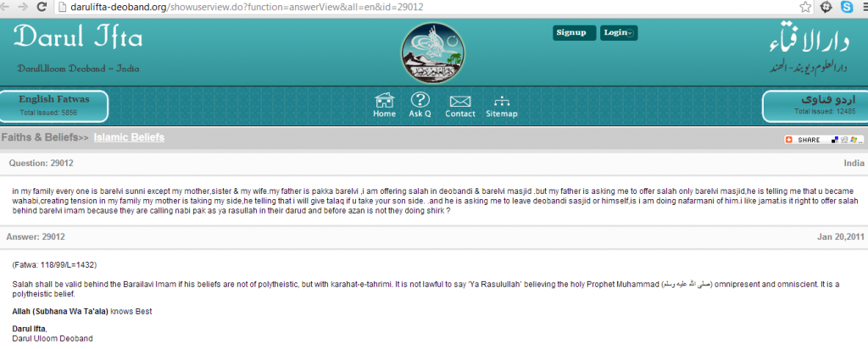Click the Darul Ifta English logo text

[x=78, y=37]
